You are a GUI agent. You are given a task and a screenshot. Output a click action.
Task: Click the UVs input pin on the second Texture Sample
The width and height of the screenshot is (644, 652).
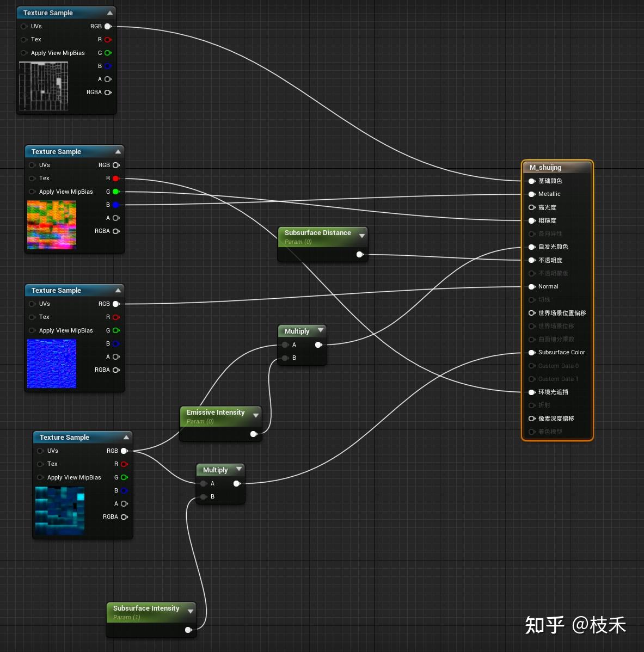(32, 165)
